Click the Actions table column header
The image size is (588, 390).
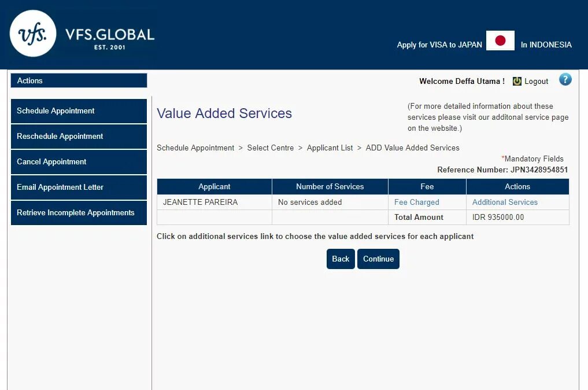(x=517, y=186)
